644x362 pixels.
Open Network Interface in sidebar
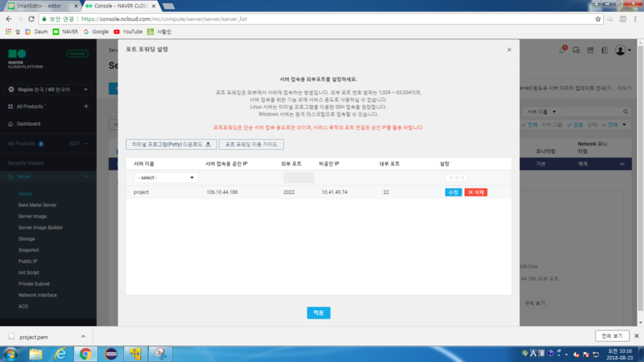coord(37,295)
